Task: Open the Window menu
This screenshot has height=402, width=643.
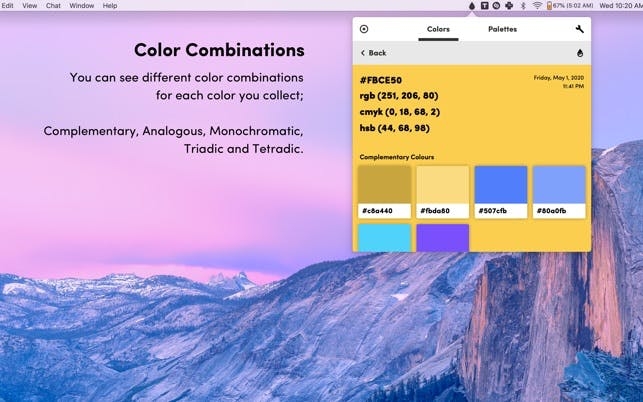Action: [82, 6]
